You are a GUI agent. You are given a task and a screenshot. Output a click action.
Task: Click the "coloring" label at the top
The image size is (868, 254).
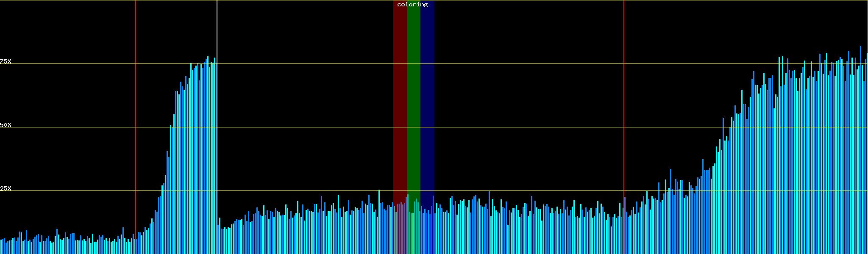tap(412, 5)
